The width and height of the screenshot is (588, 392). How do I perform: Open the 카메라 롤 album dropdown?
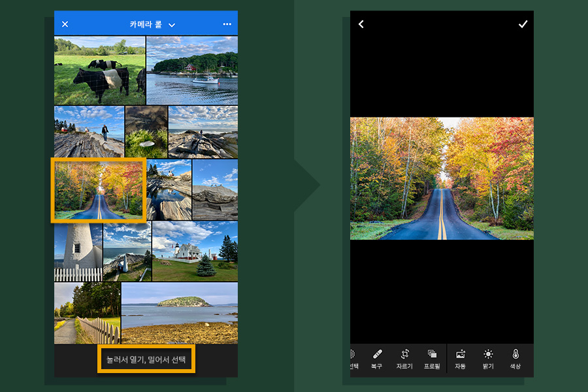pos(152,24)
